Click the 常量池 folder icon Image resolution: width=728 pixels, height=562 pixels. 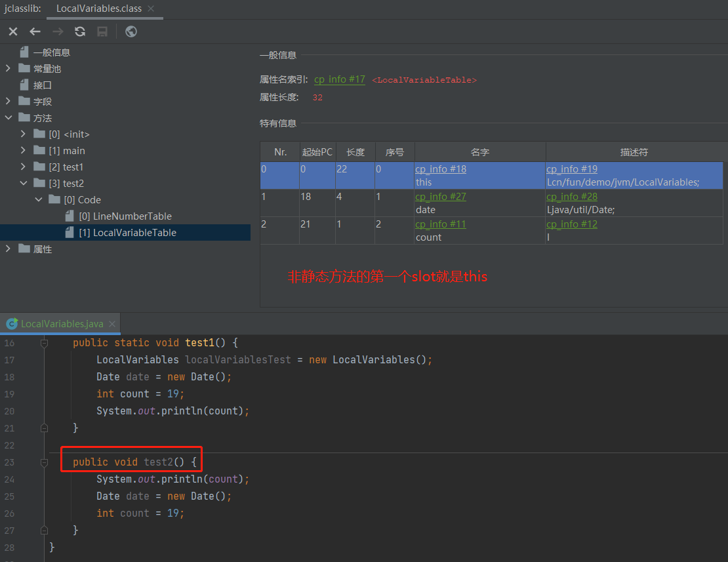pyautogui.click(x=24, y=68)
